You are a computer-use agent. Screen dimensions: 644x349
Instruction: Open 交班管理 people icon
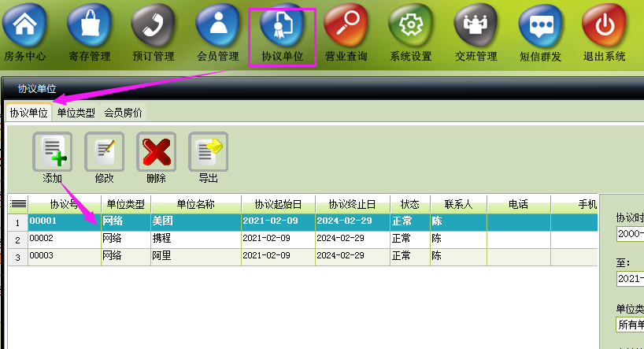pyautogui.click(x=476, y=24)
